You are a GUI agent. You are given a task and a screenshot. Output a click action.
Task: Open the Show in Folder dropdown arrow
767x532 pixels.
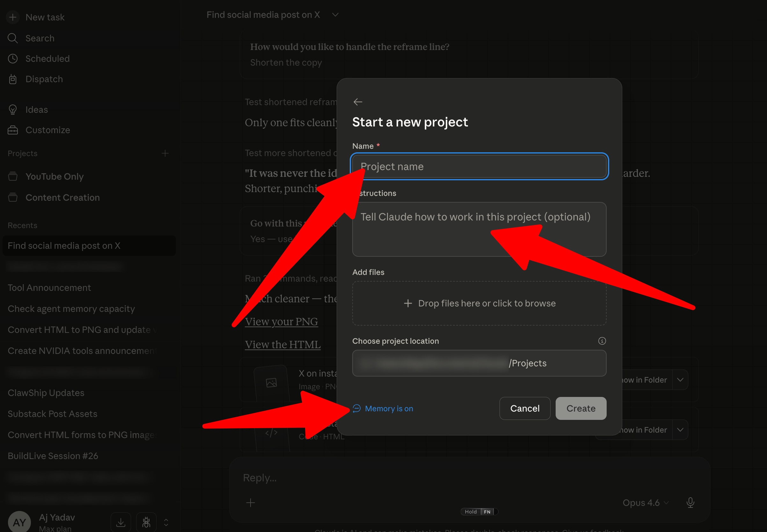(x=680, y=380)
